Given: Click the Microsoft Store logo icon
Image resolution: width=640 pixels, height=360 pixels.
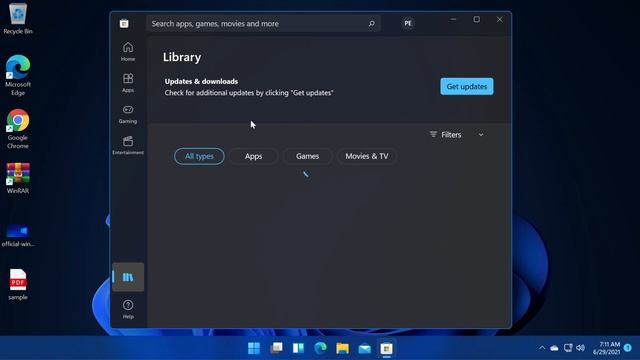Looking at the screenshot, I should pos(124,24).
